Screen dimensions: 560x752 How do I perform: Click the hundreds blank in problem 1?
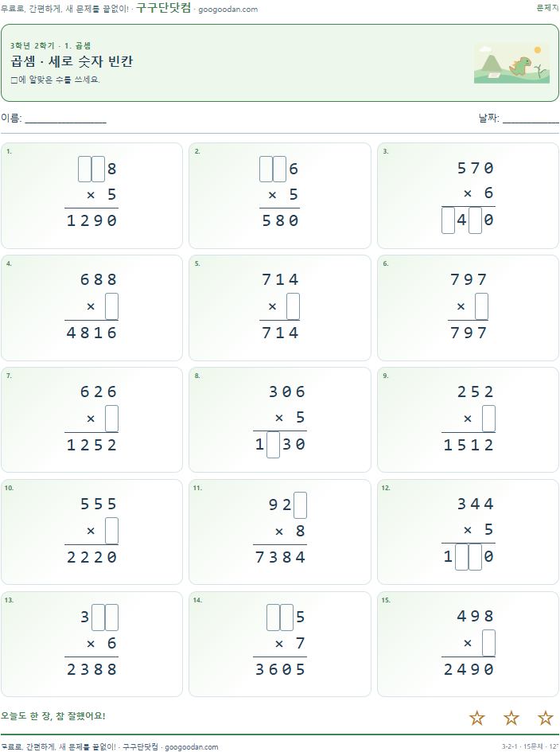pyautogui.click(x=85, y=169)
